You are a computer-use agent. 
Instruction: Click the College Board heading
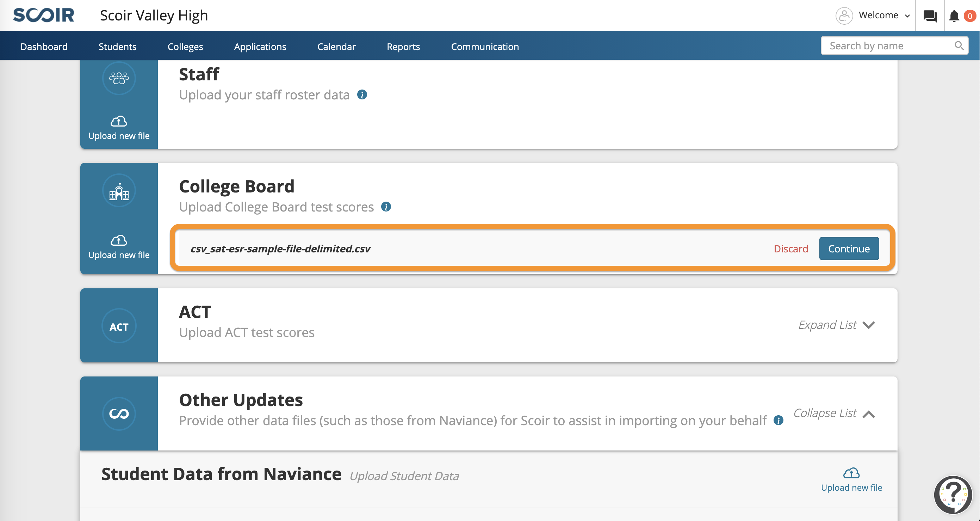click(237, 186)
